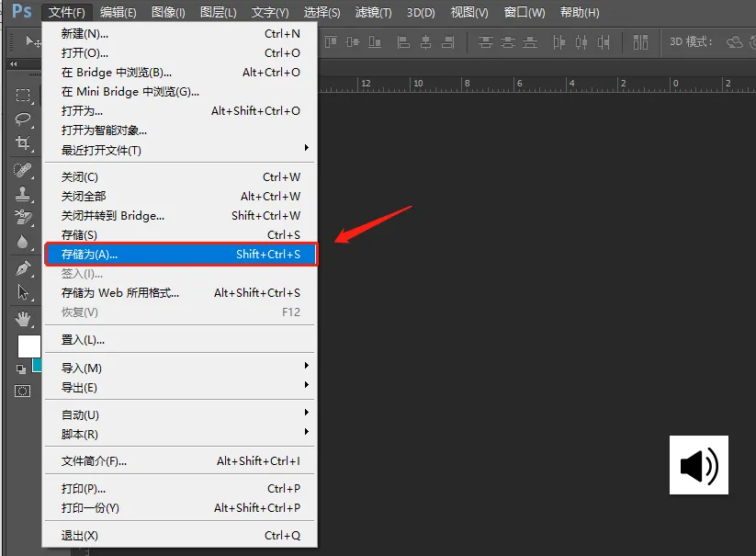The height and width of the screenshot is (556, 756).
Task: Choose 在 Mini Bridge 中浏览(G)...
Action: point(180,92)
